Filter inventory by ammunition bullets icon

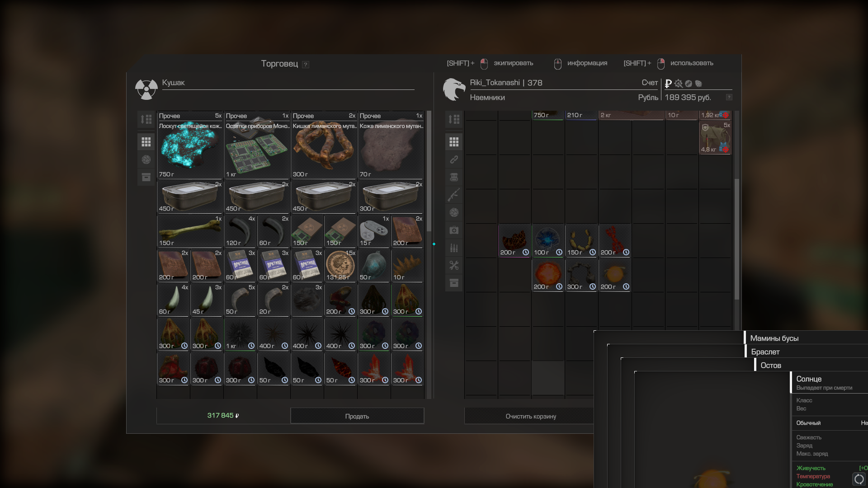click(x=454, y=248)
